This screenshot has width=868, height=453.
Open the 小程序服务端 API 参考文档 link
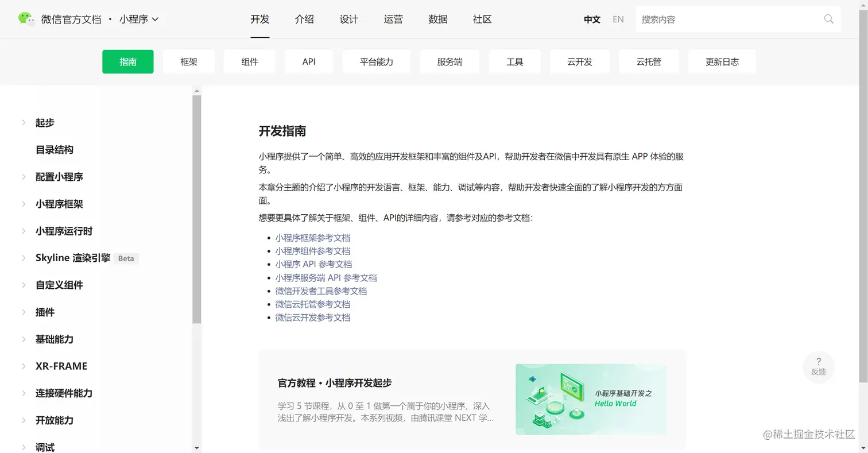pyautogui.click(x=326, y=277)
